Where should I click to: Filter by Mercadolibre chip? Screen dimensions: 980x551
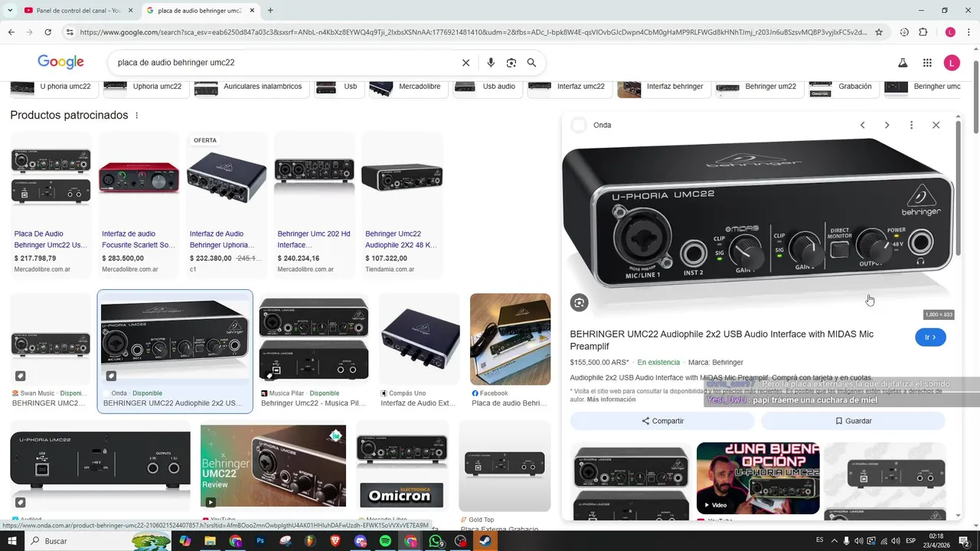pos(407,86)
